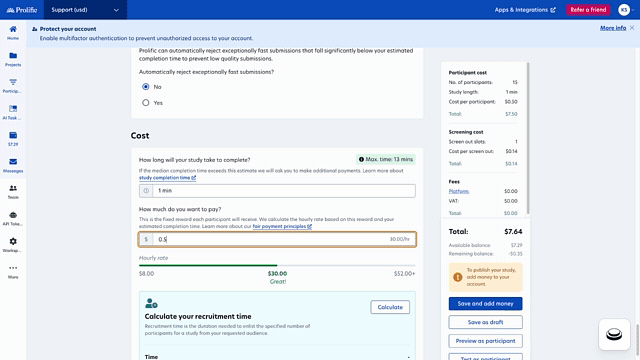The image size is (640, 360).
Task: Click the Refer a friend button
Action: pyautogui.click(x=588, y=10)
